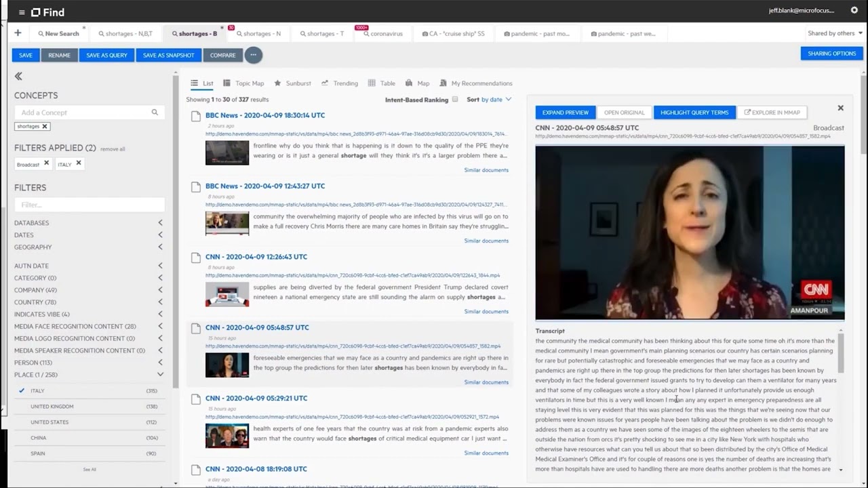Click the RENAME button
Viewport: 868px width, 488px height.
tap(59, 55)
